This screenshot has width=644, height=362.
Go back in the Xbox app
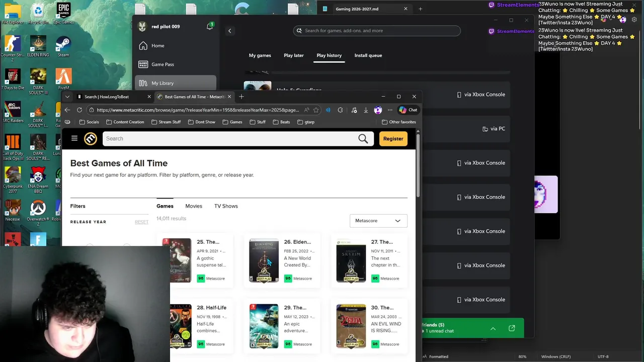pyautogui.click(x=229, y=31)
